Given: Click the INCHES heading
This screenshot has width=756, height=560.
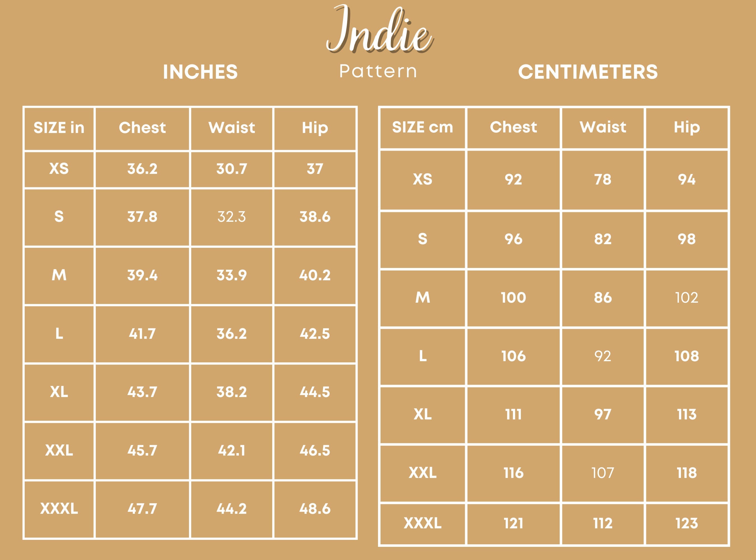Looking at the screenshot, I should point(200,72).
